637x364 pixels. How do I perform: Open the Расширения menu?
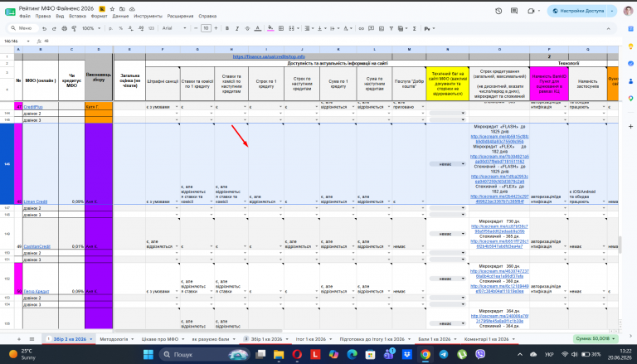(180, 17)
